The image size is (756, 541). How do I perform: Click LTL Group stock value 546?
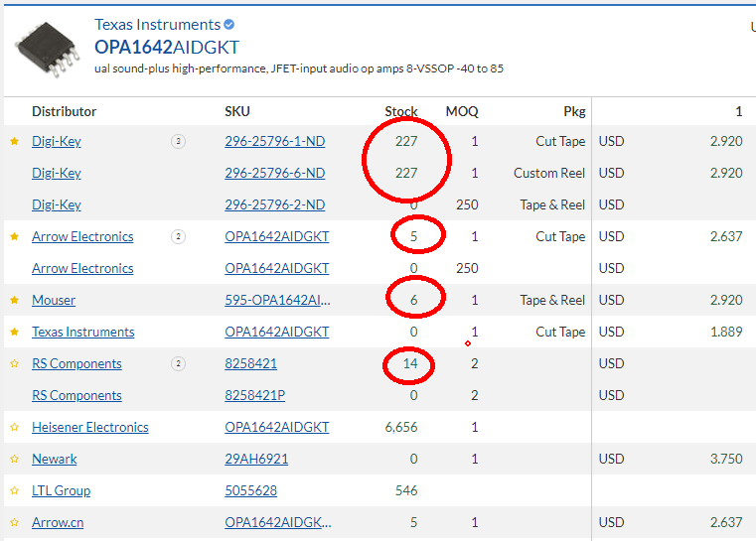406,491
